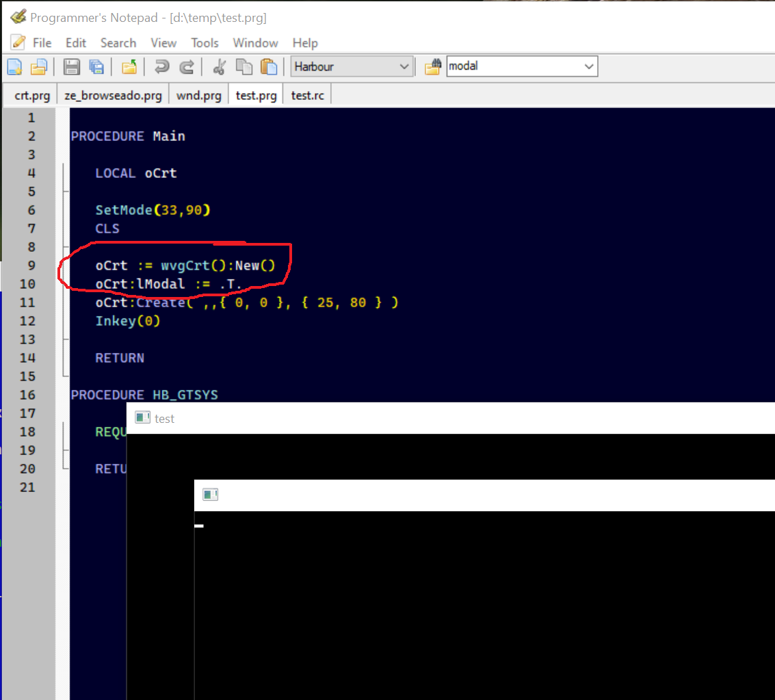Switch to the ze_browseado.prg tab
Screen dimensions: 775x700
[x=113, y=95]
